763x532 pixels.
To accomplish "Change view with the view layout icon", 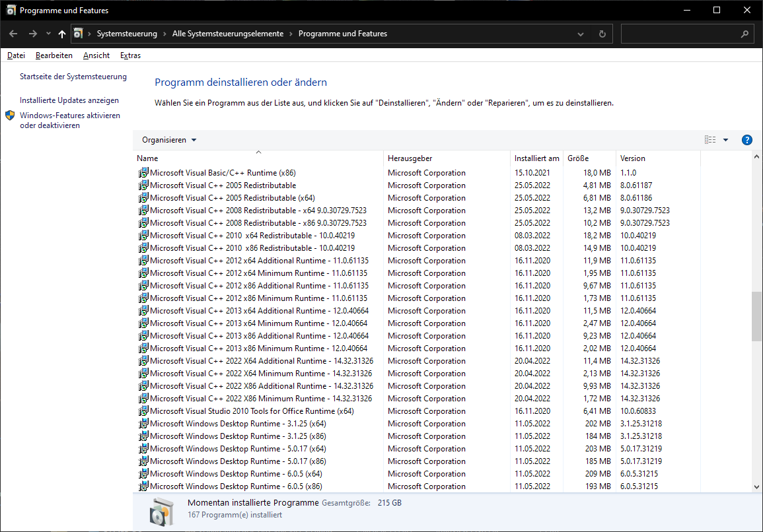I will pos(710,140).
